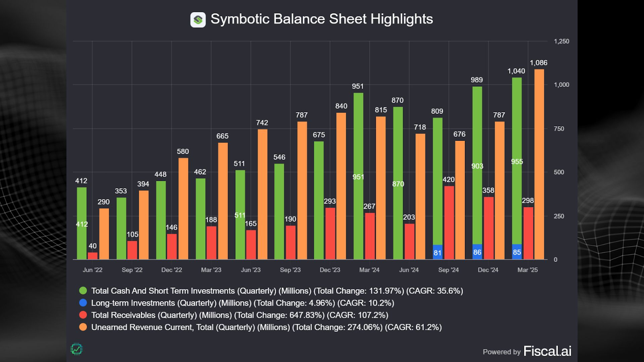Select the Total Cash And Short Term Investments legend label
Viewport: 644px width, 362px height.
pyautogui.click(x=277, y=291)
